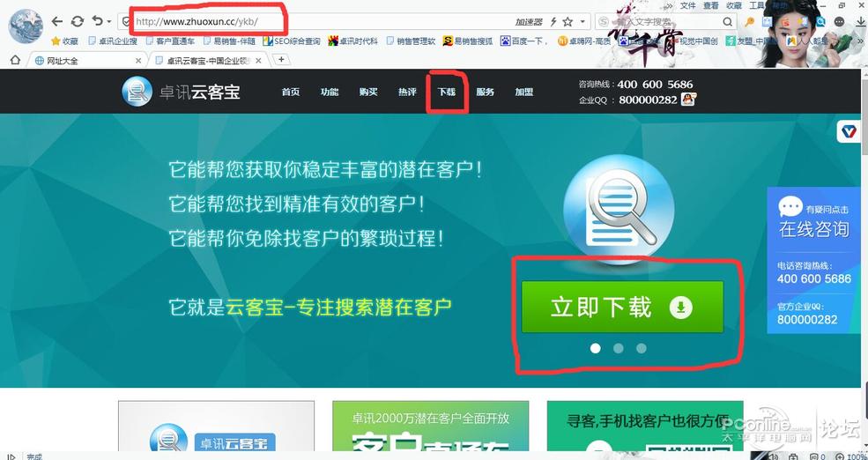Screen dimensions: 868x460
Task: Go back with the browser back arrow
Action: pyautogui.click(x=57, y=21)
